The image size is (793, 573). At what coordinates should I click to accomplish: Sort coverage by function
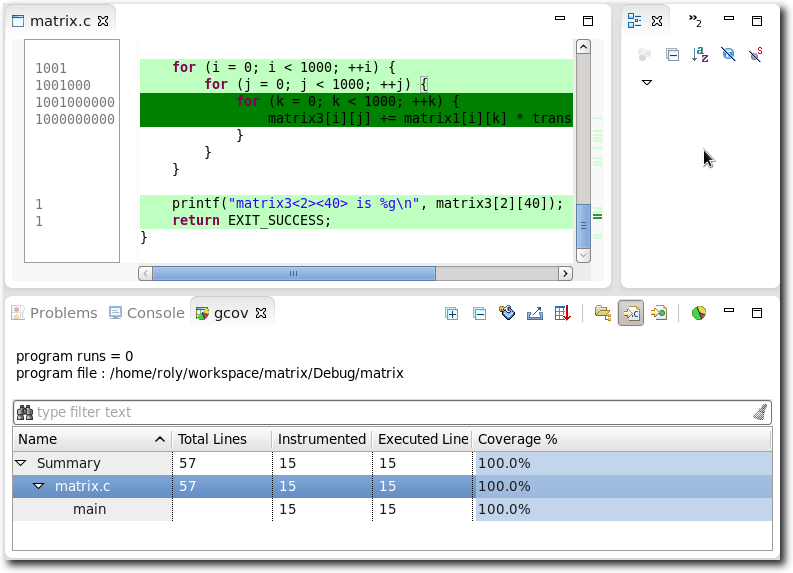click(659, 313)
